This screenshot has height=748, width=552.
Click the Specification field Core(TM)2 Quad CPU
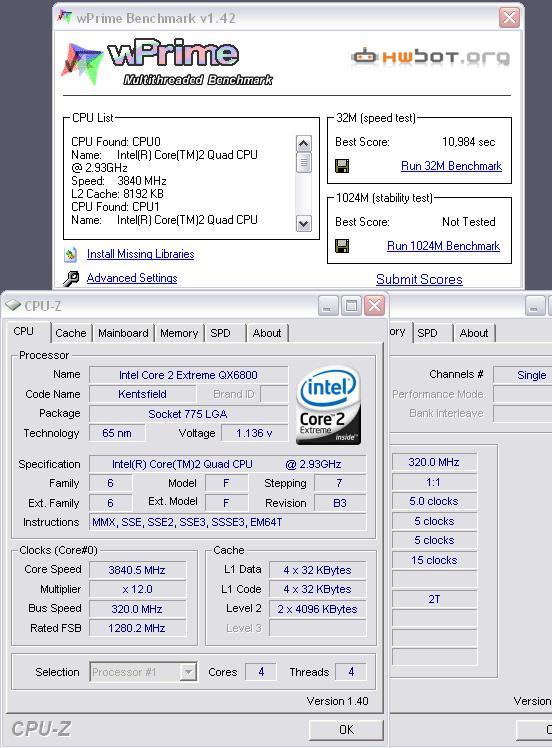228,464
